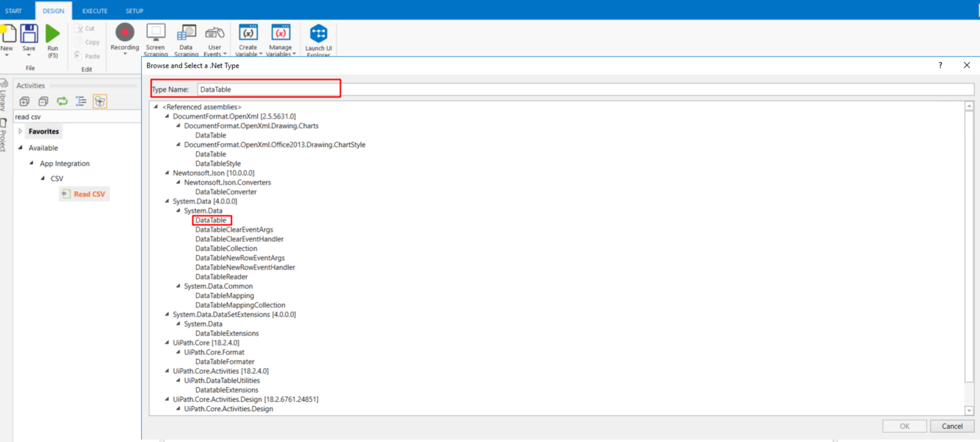The image size is (980, 442).
Task: Switch to the EXECUTE ribbon tab
Action: click(94, 11)
